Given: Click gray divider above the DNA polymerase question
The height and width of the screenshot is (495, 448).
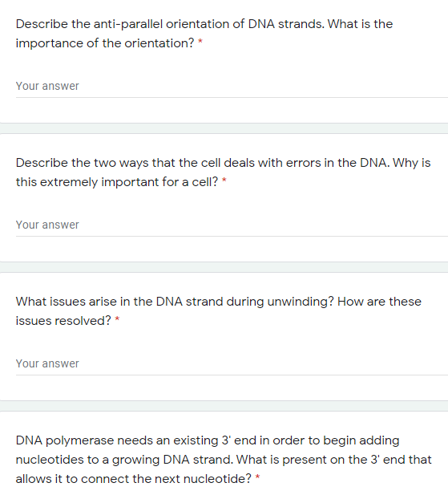Looking at the screenshot, I should click(224, 406).
